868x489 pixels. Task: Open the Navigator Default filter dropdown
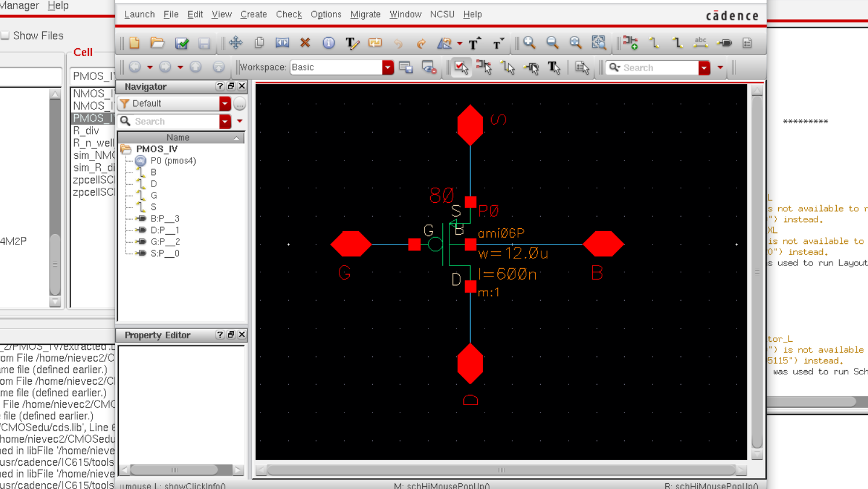[x=225, y=104]
